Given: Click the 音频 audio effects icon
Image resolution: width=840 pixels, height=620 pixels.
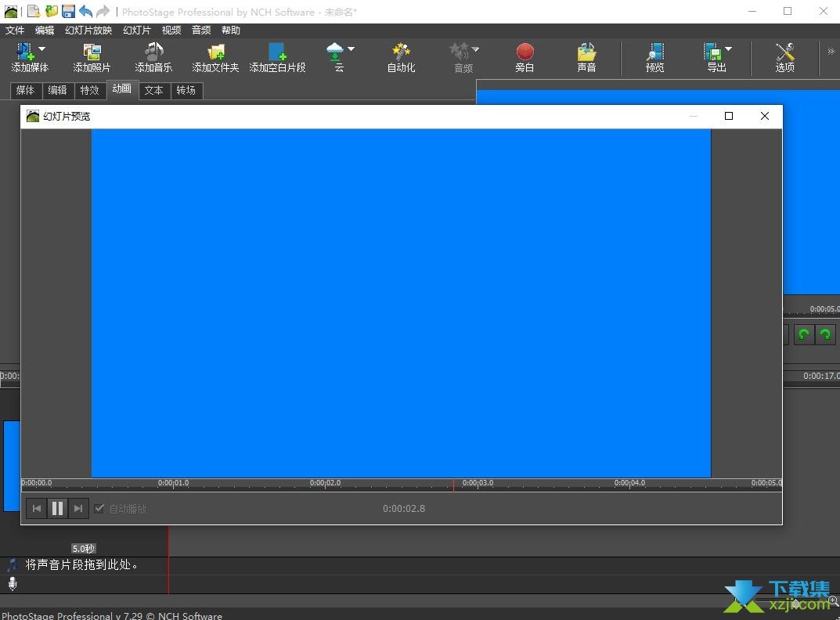Looking at the screenshot, I should [459, 52].
